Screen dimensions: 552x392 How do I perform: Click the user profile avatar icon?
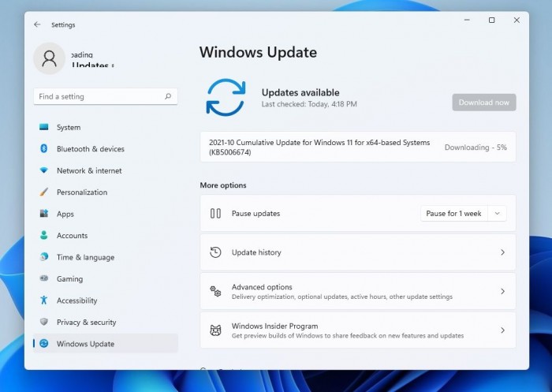49,58
